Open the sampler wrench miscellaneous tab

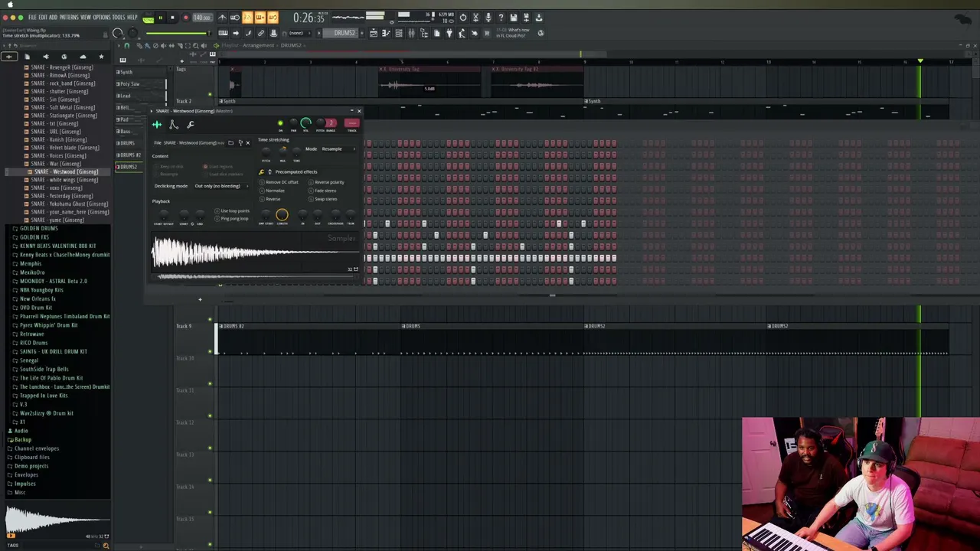click(x=190, y=125)
